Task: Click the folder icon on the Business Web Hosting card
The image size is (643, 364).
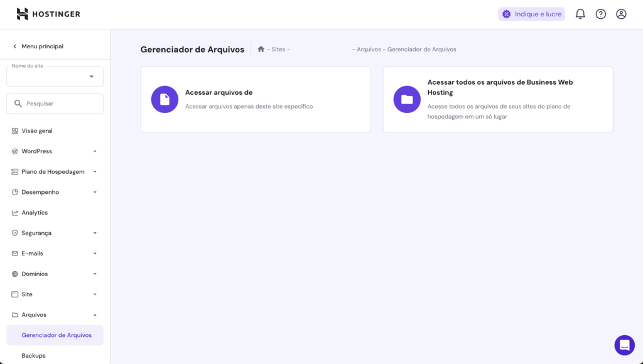Action: pos(406,99)
